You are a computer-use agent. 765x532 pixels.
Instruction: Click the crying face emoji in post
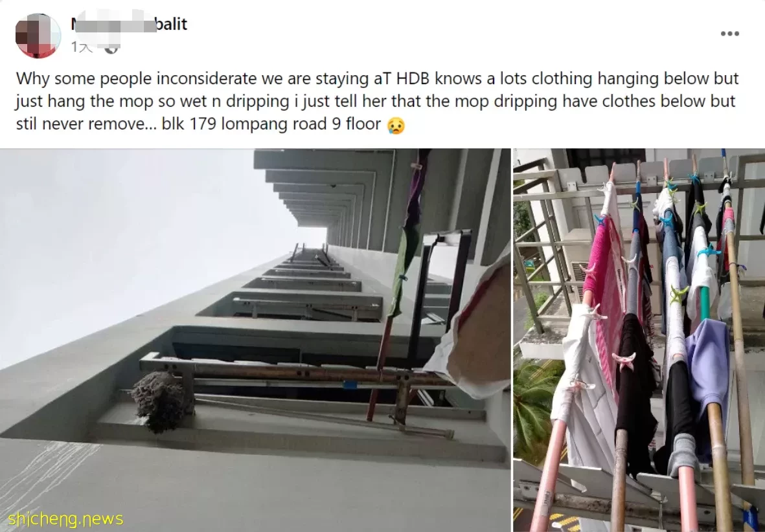(396, 126)
